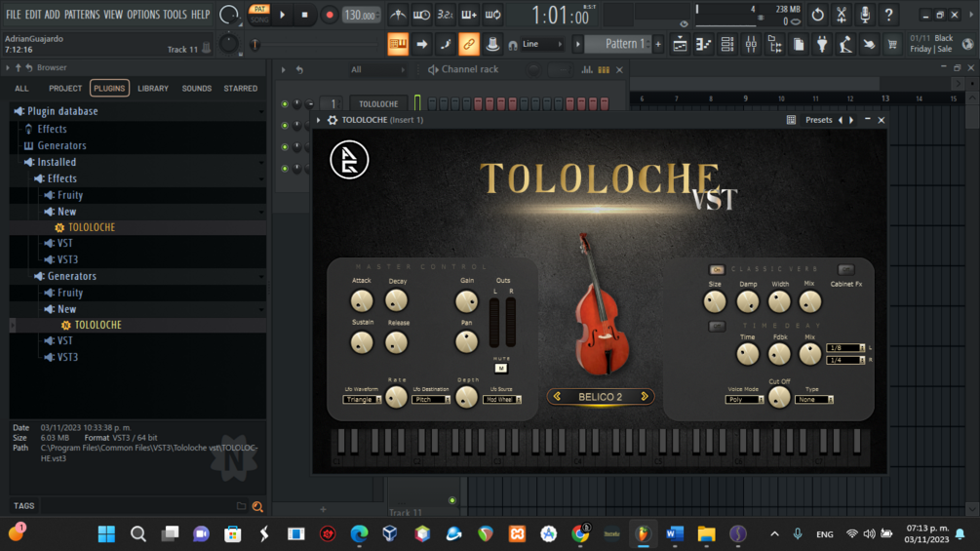Switch to the LIBRARY browser tab

(153, 89)
